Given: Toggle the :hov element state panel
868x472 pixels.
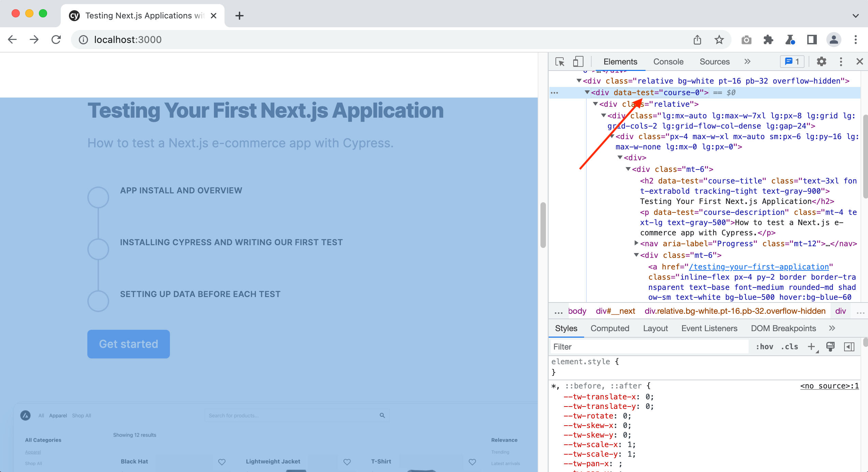Looking at the screenshot, I should [764, 347].
